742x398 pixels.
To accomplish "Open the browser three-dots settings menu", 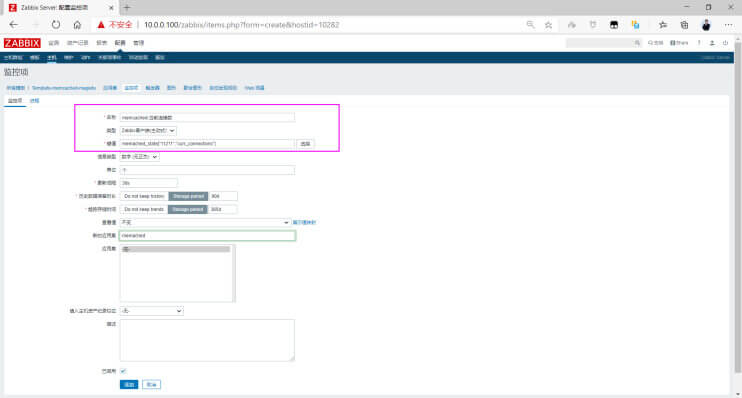I will click(728, 25).
